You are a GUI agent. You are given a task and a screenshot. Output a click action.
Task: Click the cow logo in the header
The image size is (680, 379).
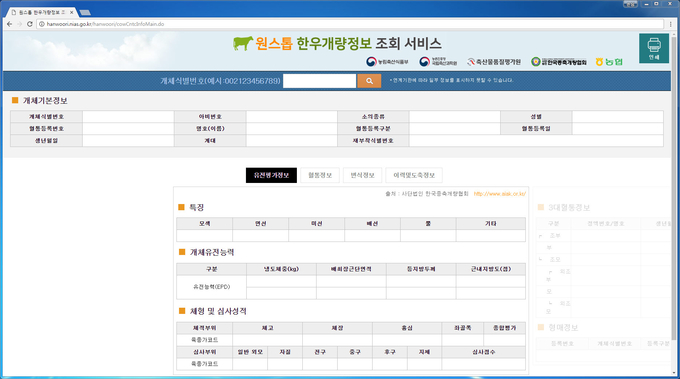(243, 43)
